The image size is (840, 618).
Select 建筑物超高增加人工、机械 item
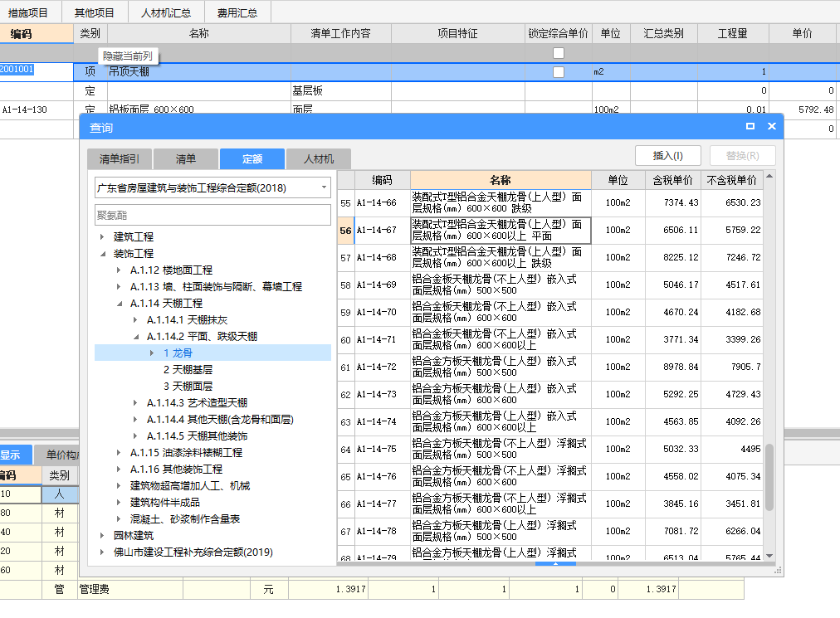click(189, 486)
